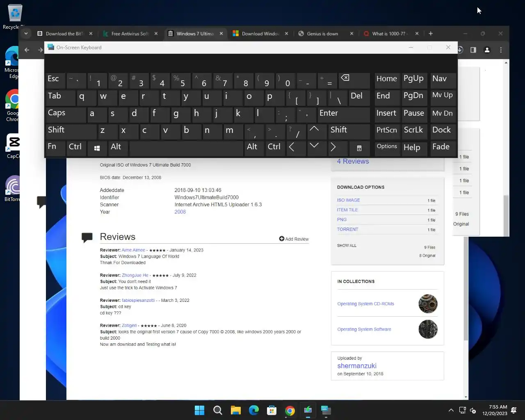The height and width of the screenshot is (420, 525).
Task: Toggle the Nav key on keyboard
Action: [443, 80]
